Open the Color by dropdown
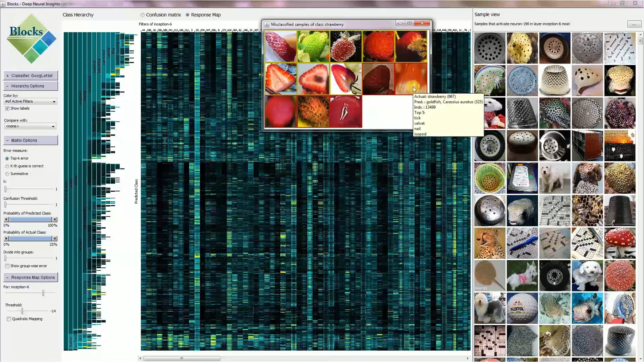 30,101
